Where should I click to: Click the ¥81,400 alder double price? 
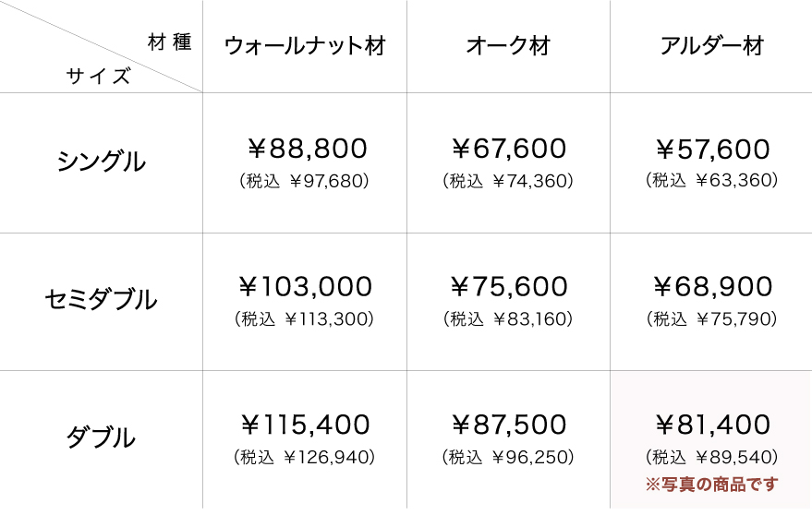[x=712, y=425]
